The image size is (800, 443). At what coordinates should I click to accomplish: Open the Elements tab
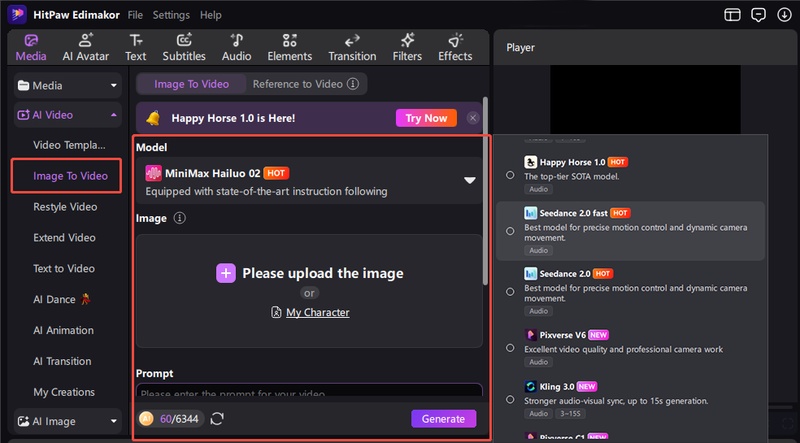(290, 47)
